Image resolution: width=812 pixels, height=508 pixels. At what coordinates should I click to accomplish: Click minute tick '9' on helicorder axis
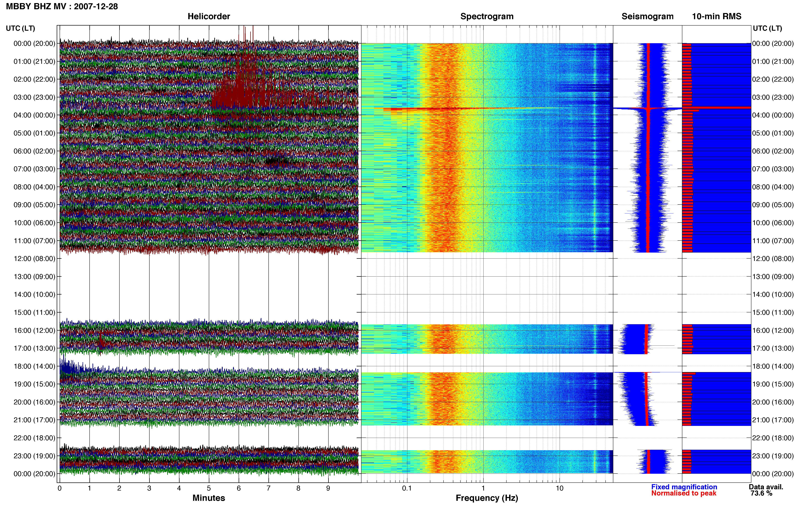[328, 488]
